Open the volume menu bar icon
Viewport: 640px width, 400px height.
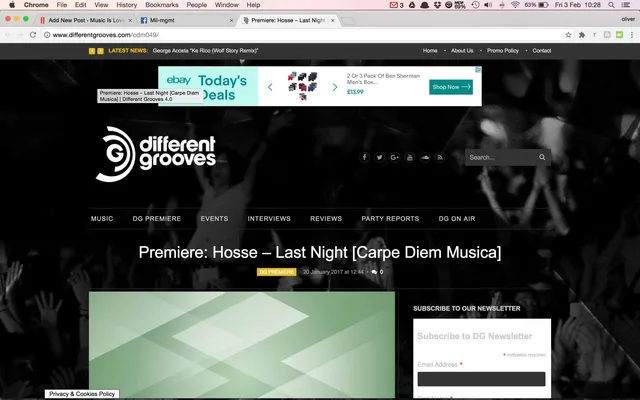click(x=488, y=5)
